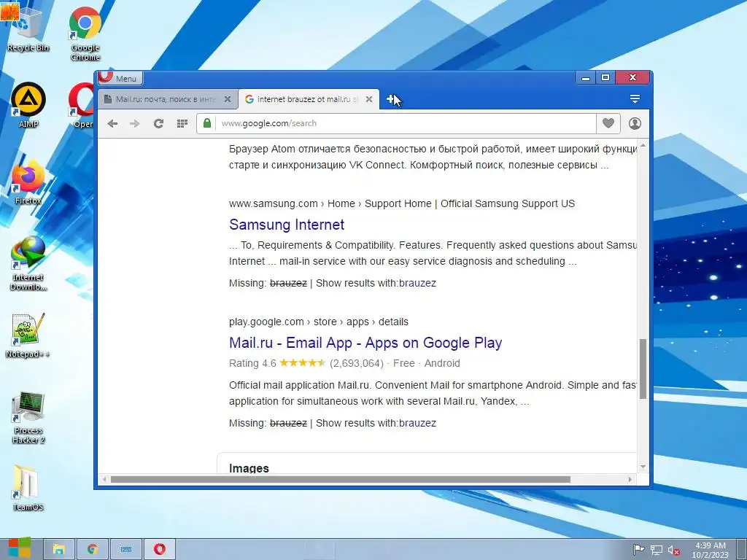Select the Recycle Bin desktop icon
The image size is (747, 560).
click(x=28, y=29)
